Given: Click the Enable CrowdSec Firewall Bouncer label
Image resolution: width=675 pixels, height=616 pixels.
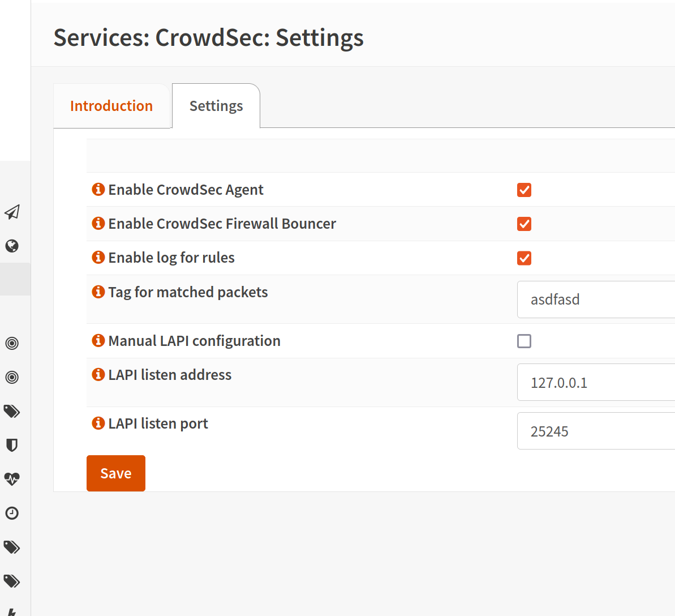Looking at the screenshot, I should pyautogui.click(x=222, y=224).
